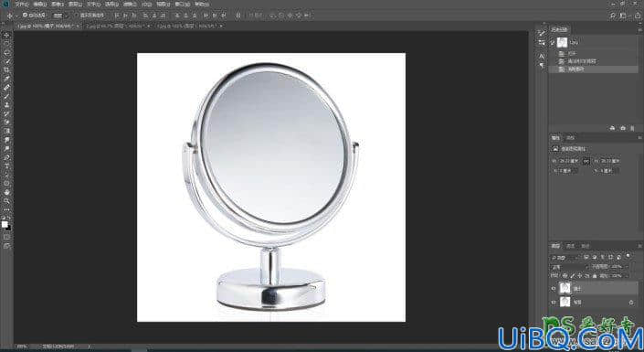Viewport: 644px width, 352px height.
Task: Hide the Background layer via eye icon
Action: click(554, 303)
